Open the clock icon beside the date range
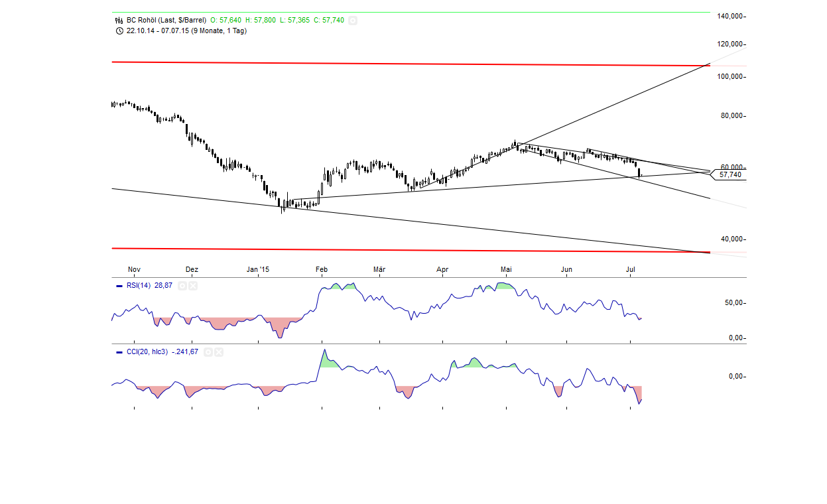 [118, 31]
